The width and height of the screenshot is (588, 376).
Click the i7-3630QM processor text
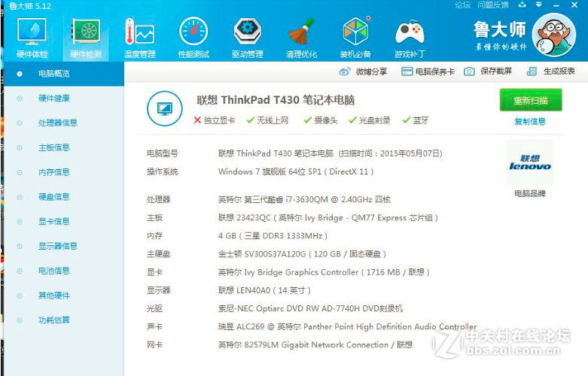click(x=304, y=199)
